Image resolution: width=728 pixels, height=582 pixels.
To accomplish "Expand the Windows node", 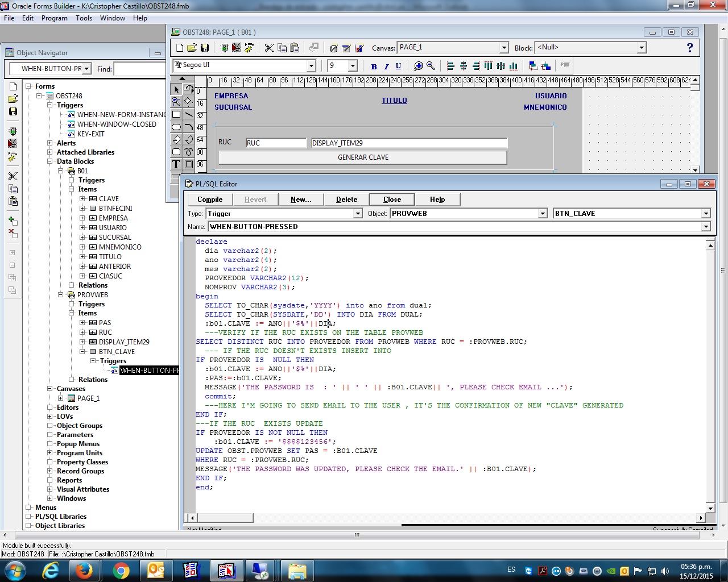I will [x=50, y=498].
